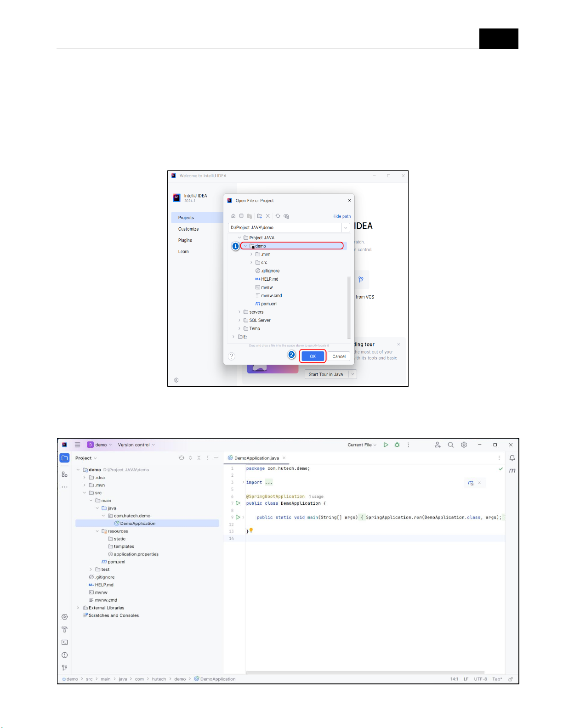Click the OK button in Open dialog

tap(313, 356)
